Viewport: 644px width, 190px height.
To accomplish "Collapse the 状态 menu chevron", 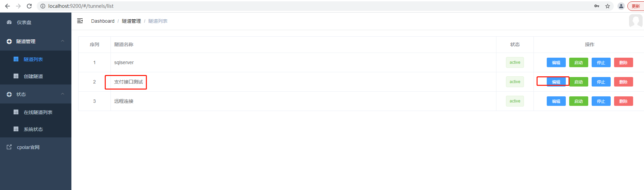I will pyautogui.click(x=63, y=94).
